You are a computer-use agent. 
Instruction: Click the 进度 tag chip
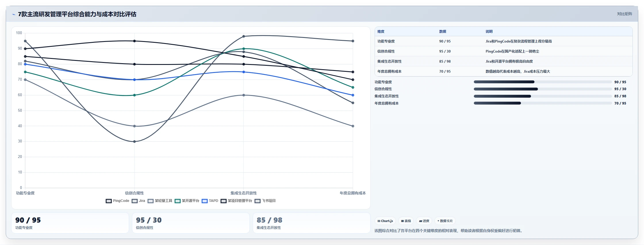(x=424, y=221)
